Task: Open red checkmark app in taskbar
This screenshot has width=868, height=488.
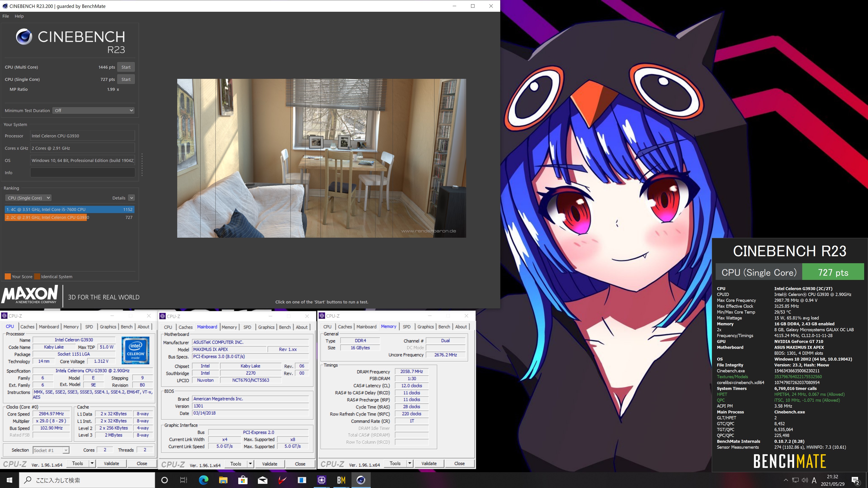Action: click(x=282, y=480)
